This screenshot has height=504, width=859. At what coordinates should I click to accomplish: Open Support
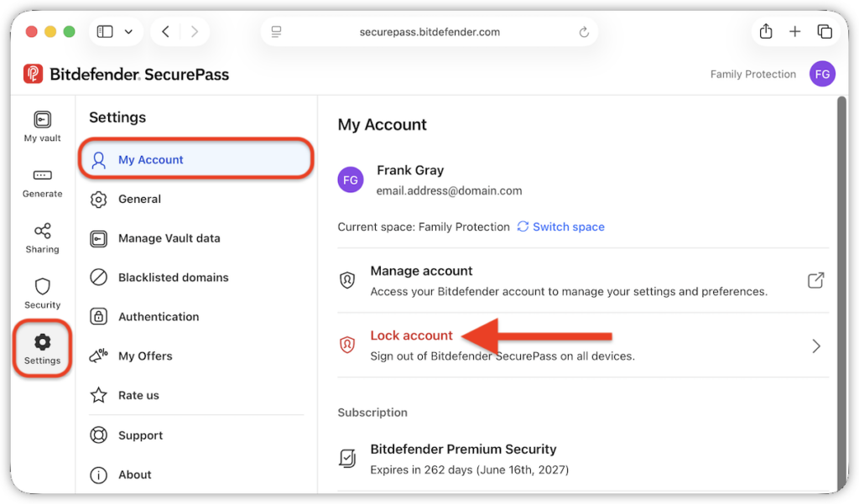click(196, 435)
